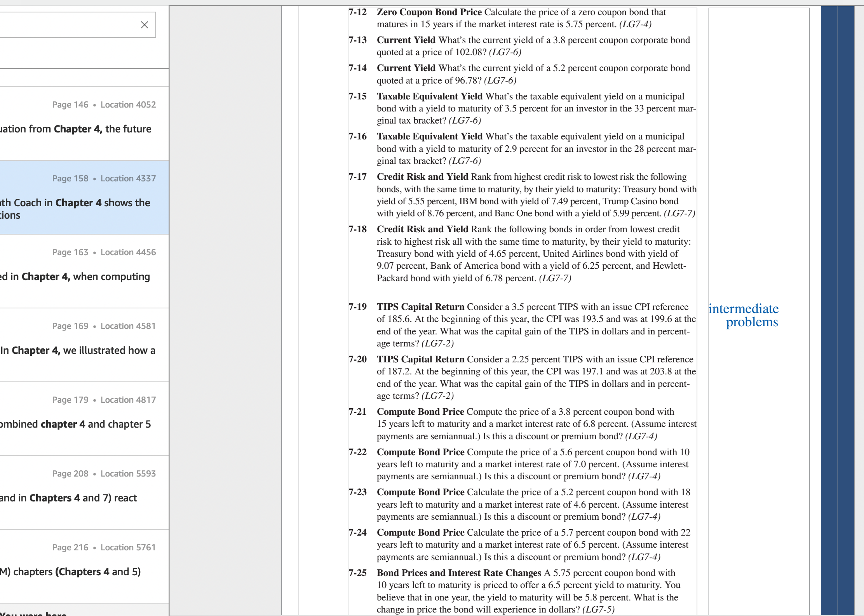Open search result at Location 4456
864x616 pixels.
pyautogui.click(x=84, y=271)
